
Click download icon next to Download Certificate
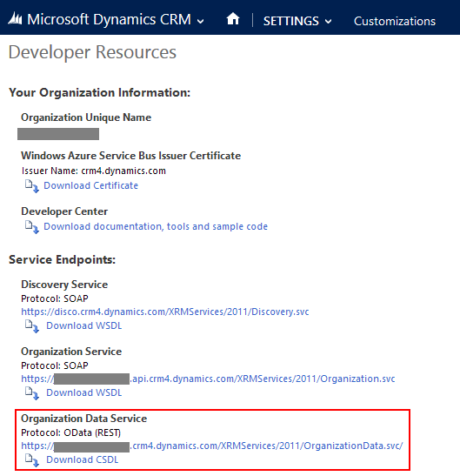[x=32, y=186]
